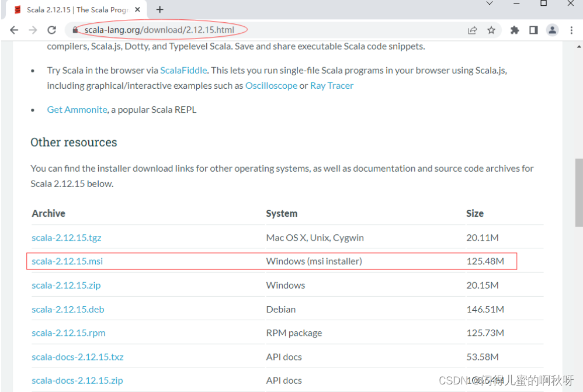
Task: Open Chrome three-dot menu
Action: 571,30
